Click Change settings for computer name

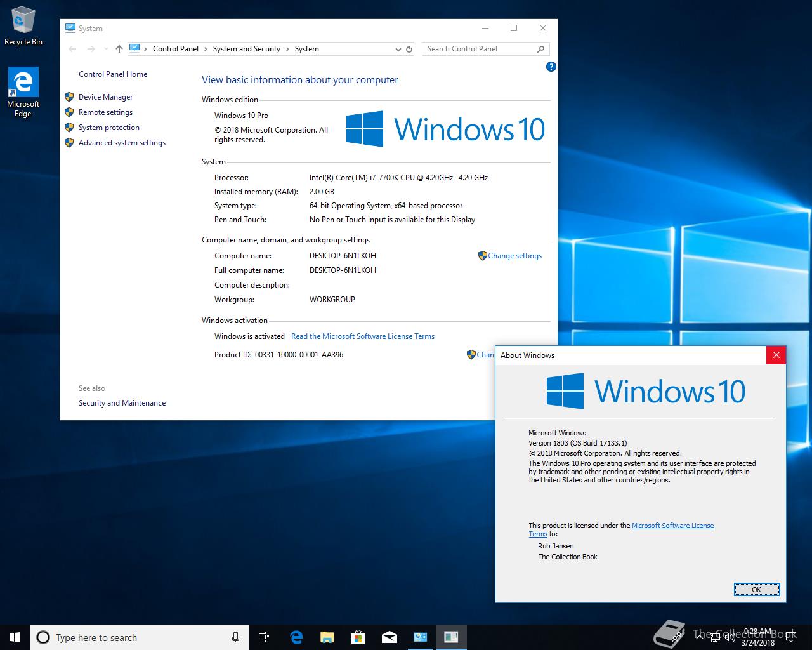[x=514, y=256]
